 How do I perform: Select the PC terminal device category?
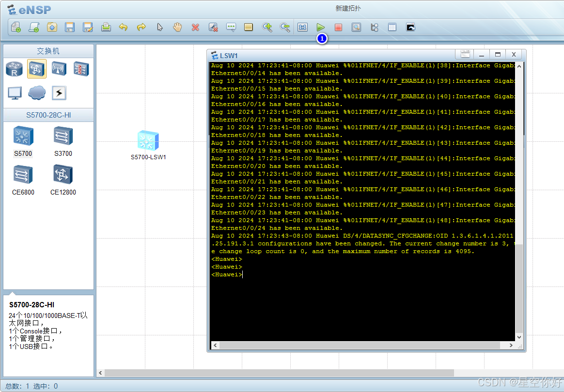click(15, 93)
